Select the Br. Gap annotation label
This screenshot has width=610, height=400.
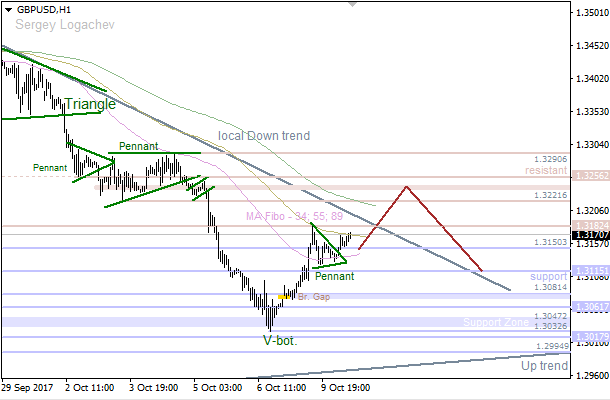[313, 297]
